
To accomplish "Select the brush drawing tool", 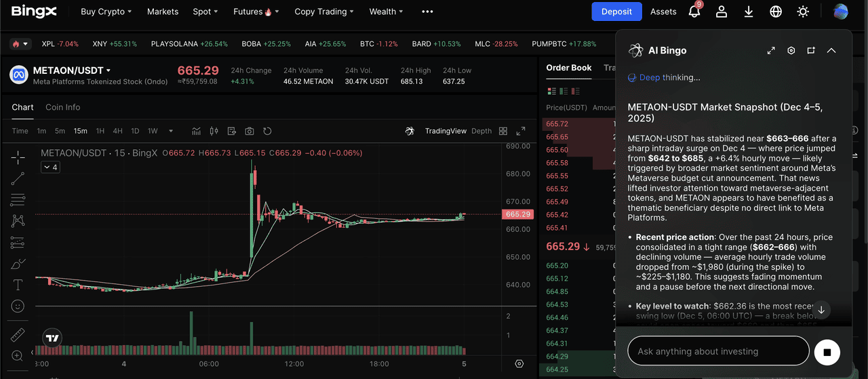I will pos(18,264).
